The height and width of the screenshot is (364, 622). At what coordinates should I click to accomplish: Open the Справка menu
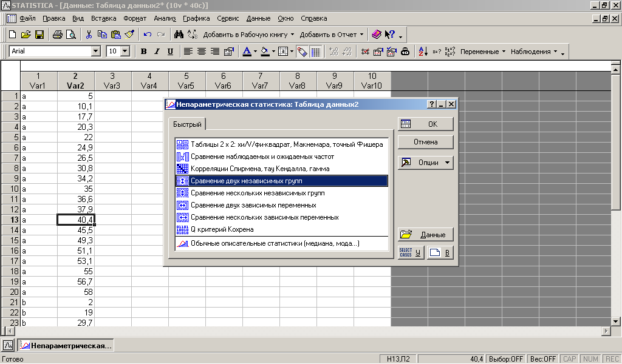314,18
